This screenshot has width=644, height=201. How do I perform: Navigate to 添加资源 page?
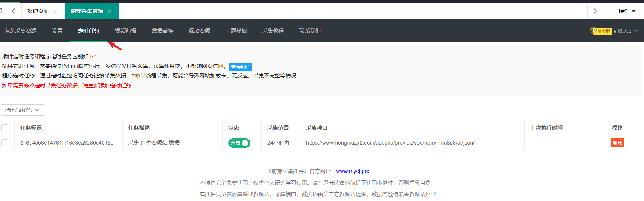pyautogui.click(x=199, y=31)
